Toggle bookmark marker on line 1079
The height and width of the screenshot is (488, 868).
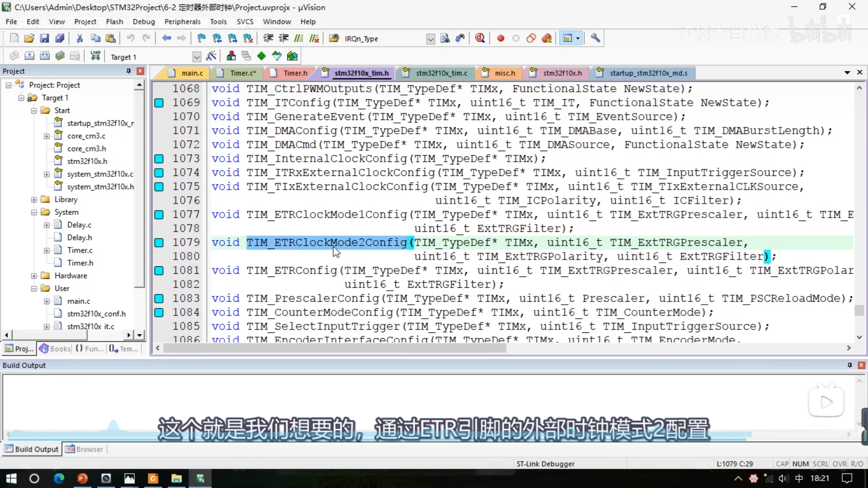159,243
